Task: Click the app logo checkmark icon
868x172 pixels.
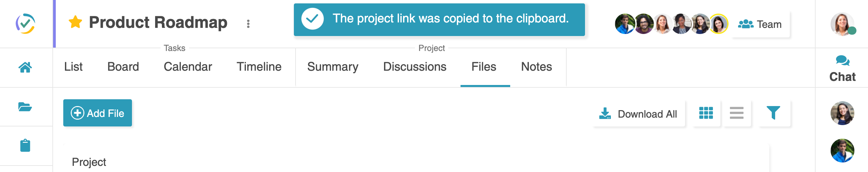Action: click(x=26, y=23)
